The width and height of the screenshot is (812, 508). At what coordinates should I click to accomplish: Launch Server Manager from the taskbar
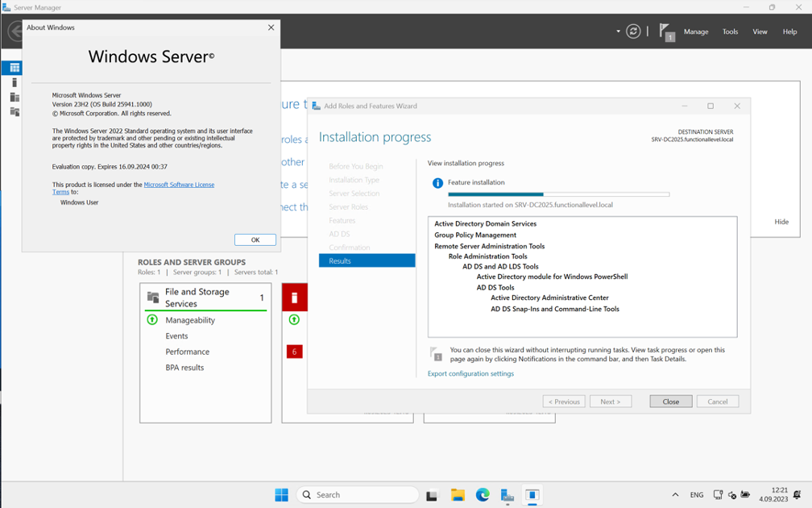pyautogui.click(x=507, y=495)
